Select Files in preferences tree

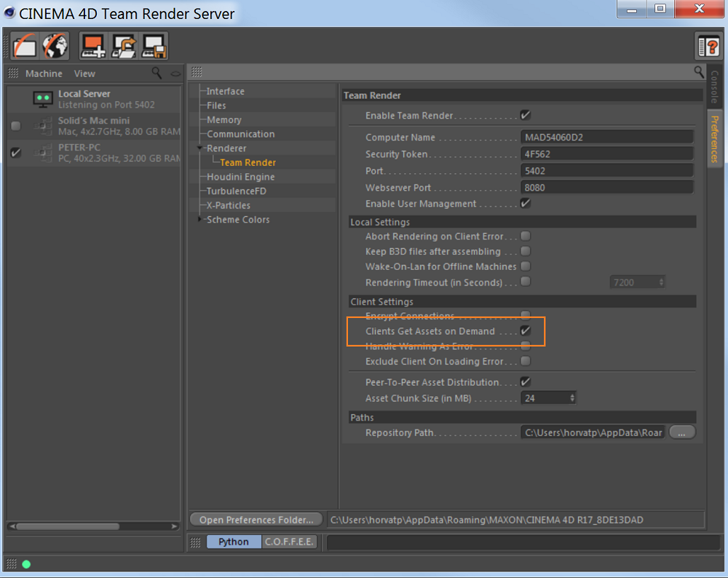[216, 106]
